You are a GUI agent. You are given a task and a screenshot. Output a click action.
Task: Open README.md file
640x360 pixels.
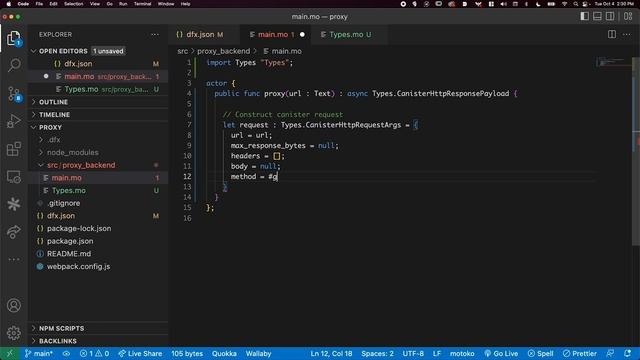98,254
